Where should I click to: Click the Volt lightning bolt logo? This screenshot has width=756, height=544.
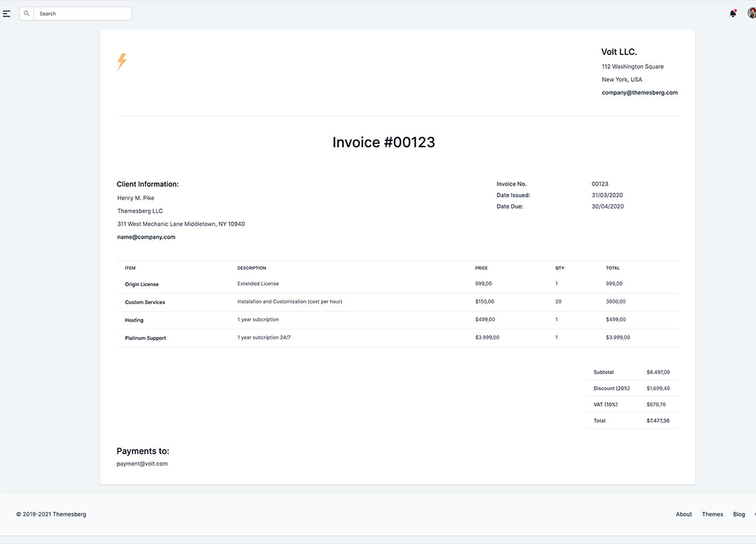click(122, 61)
